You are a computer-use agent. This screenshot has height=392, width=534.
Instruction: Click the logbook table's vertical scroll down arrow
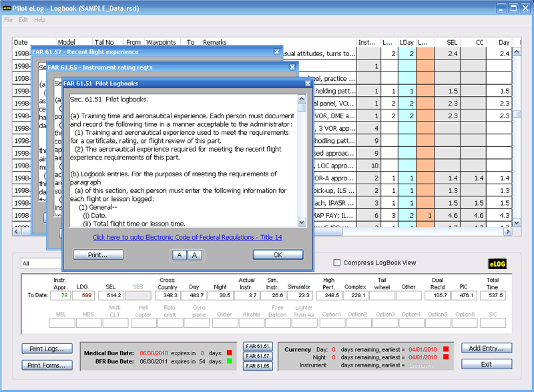pos(517,223)
